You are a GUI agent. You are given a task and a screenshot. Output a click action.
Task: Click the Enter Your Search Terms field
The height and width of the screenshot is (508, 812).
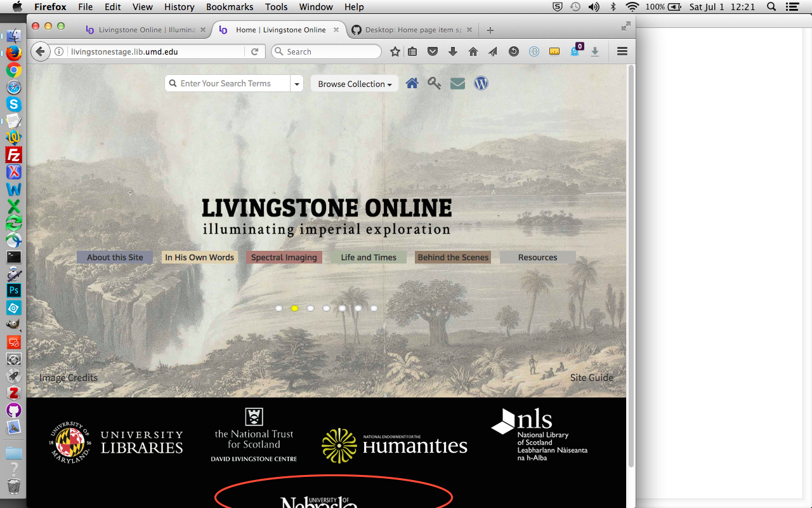coord(227,84)
